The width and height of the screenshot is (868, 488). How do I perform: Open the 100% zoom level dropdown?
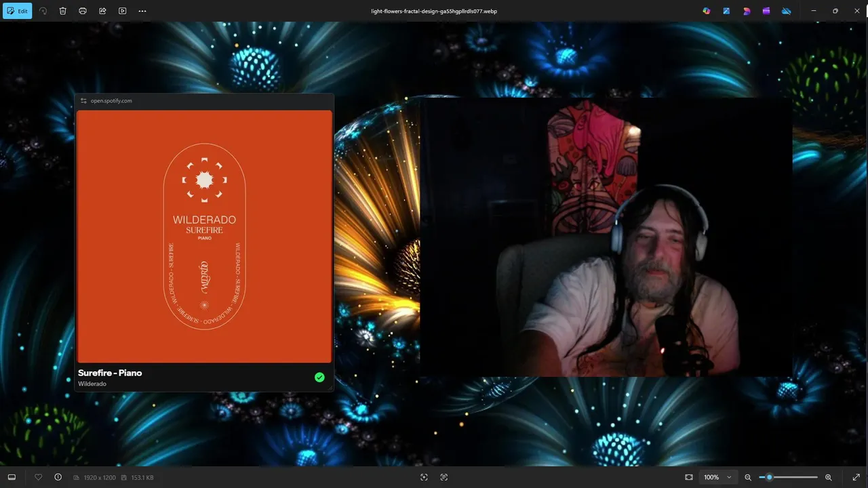click(x=718, y=477)
